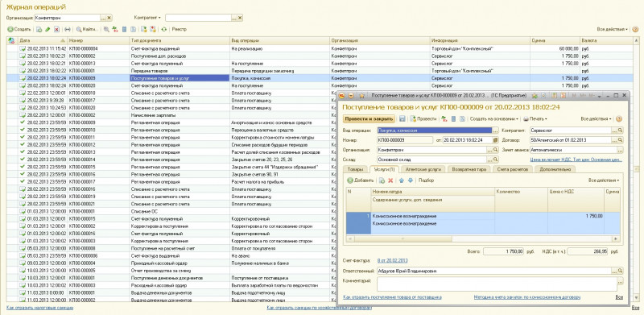644x315 pixels.
Task: Move service row up blue arrow
Action: click(x=402, y=180)
